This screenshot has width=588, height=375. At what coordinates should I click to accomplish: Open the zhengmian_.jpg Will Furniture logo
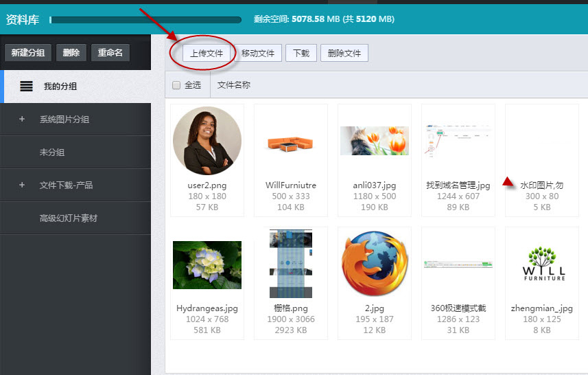click(543, 264)
